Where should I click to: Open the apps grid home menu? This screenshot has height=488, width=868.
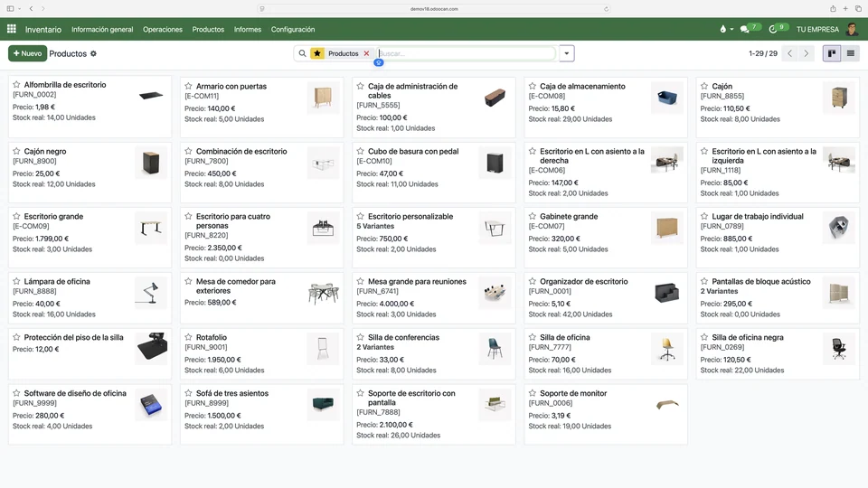[11, 29]
